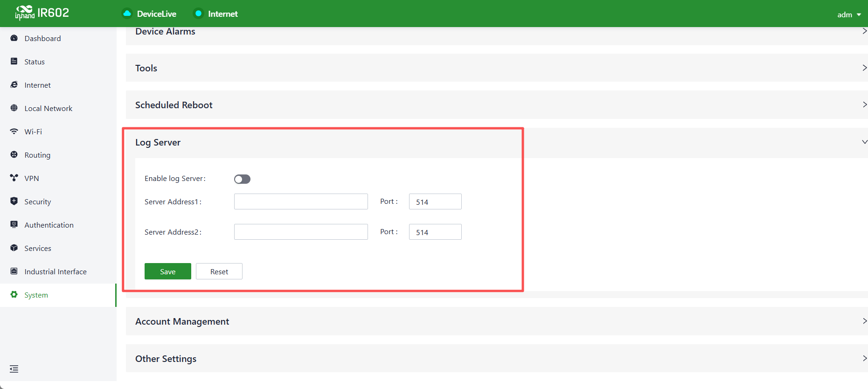This screenshot has height=389, width=868.
Task: Open the Services menu item
Action: (58, 248)
